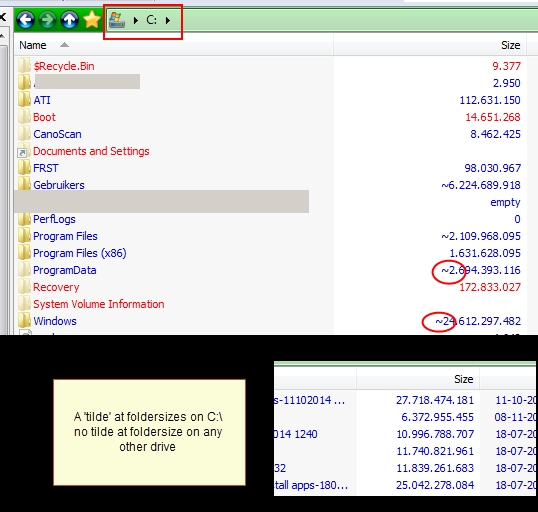
Task: Expand the arrow before C: in breadcrumb
Action: click(136, 21)
